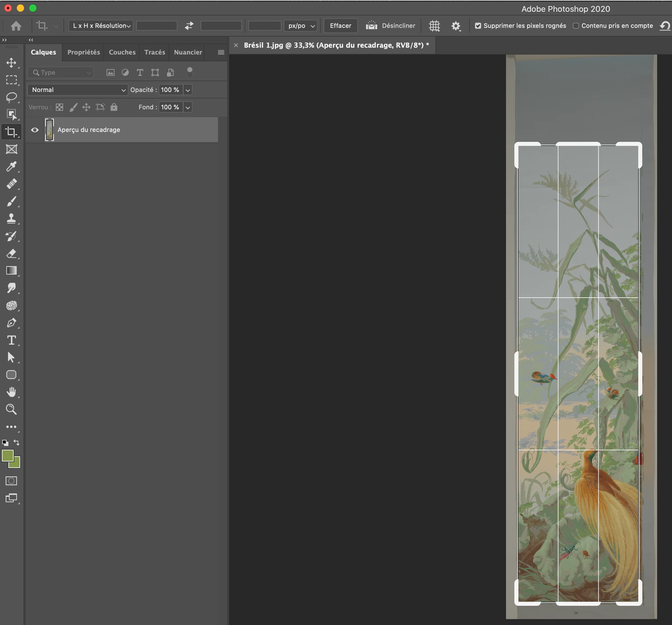This screenshot has height=625, width=672.
Task: Open the px/po units dropdown
Action: click(300, 26)
